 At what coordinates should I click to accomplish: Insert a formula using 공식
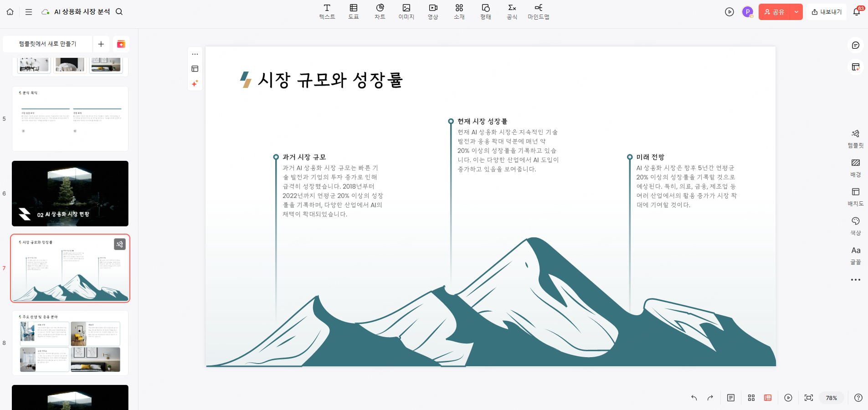point(512,12)
